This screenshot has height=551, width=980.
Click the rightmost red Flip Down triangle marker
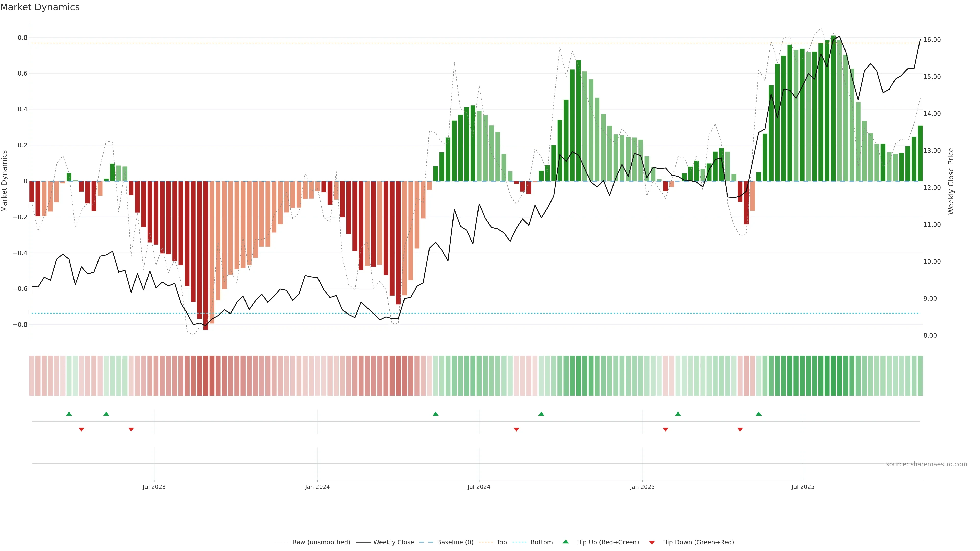coord(740,429)
